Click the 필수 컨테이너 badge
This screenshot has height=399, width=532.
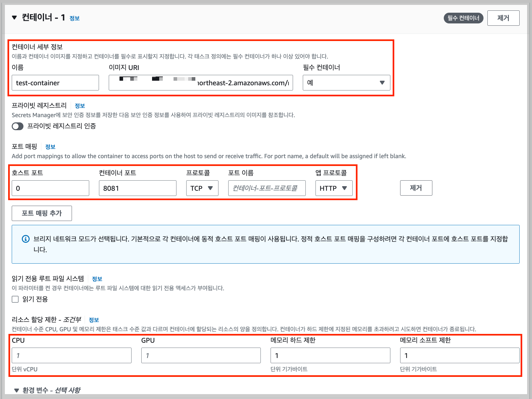click(463, 18)
